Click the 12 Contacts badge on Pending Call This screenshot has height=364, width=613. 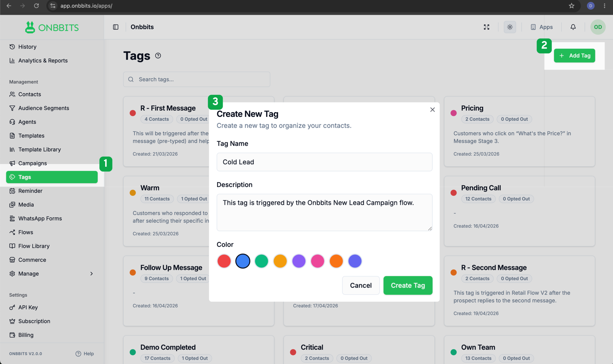tap(478, 199)
